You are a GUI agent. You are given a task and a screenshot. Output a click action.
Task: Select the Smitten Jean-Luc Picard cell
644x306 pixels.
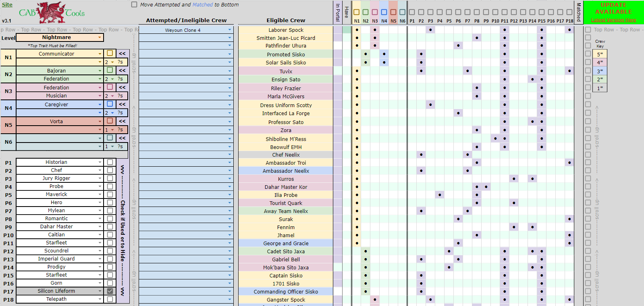pyautogui.click(x=286, y=38)
